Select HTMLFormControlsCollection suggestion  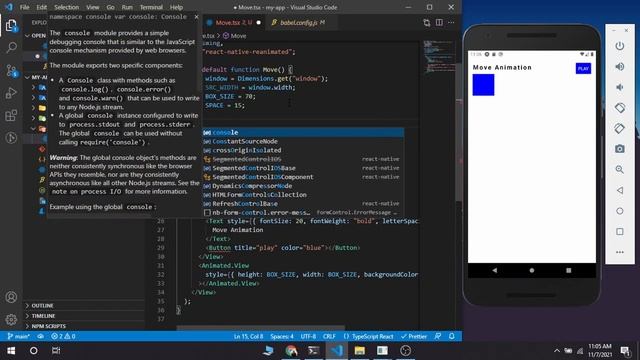pyautogui.click(x=303, y=195)
